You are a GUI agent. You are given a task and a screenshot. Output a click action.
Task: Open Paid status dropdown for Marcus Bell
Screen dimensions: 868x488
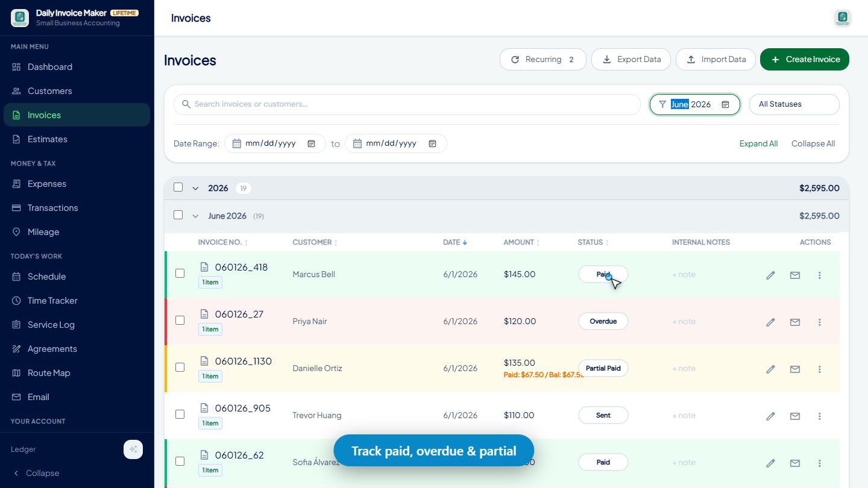coord(603,274)
